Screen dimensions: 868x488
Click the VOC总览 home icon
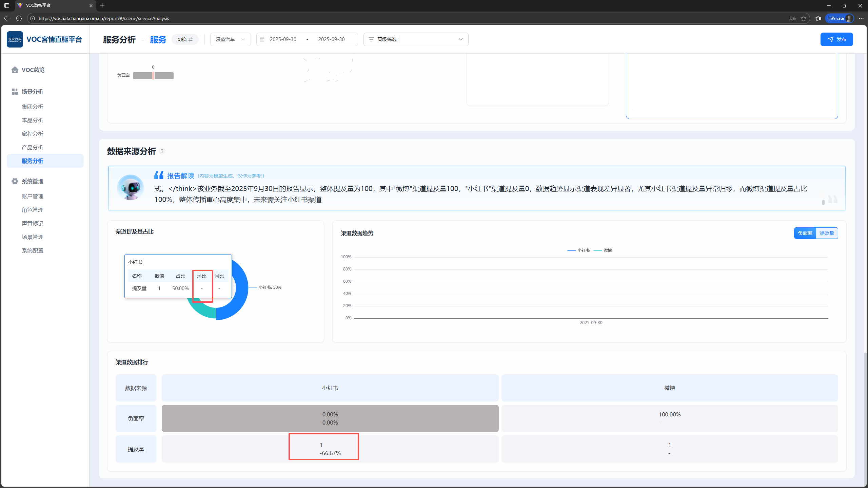coord(15,70)
